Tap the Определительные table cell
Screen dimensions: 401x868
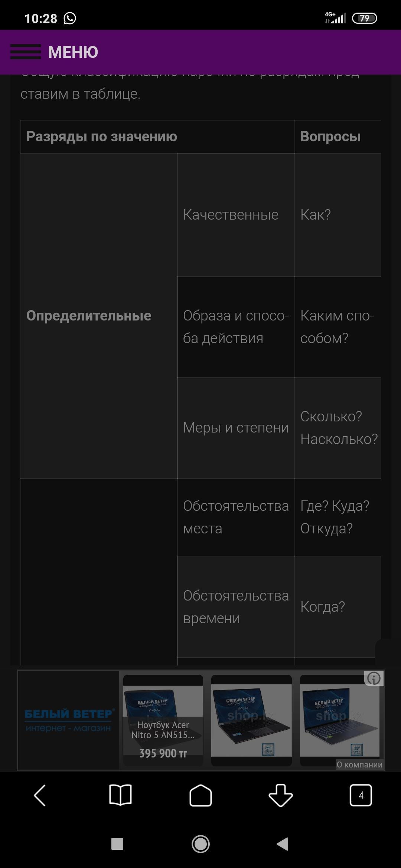[89, 316]
